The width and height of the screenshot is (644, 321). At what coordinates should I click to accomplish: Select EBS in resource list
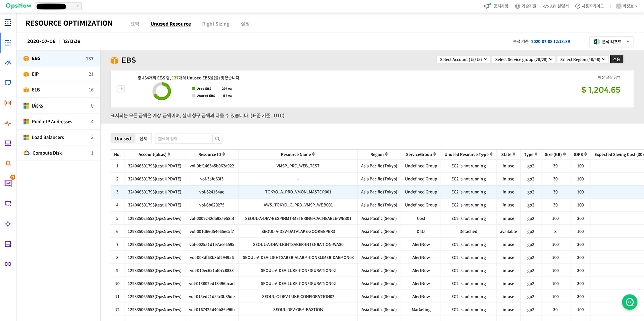coord(58,58)
